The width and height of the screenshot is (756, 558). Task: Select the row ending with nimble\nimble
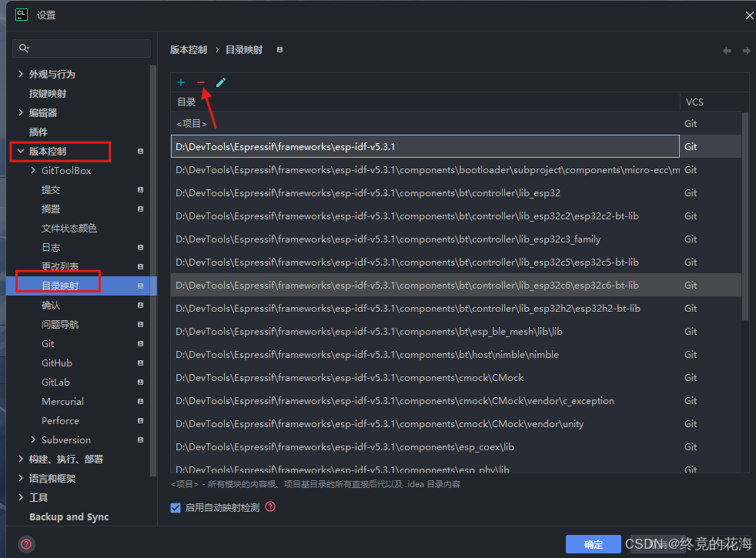(x=456, y=355)
